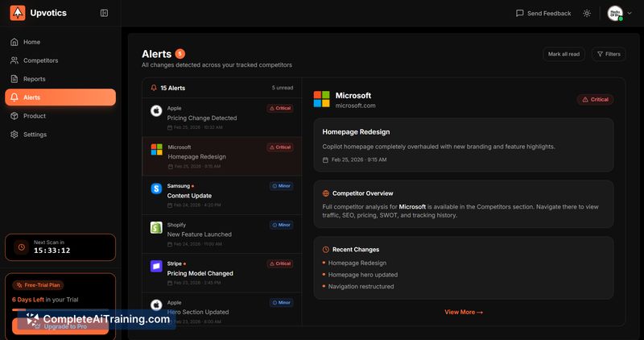The image size is (644, 340).
Task: Select Apple Pricing Change Detected alert
Action: (221, 118)
